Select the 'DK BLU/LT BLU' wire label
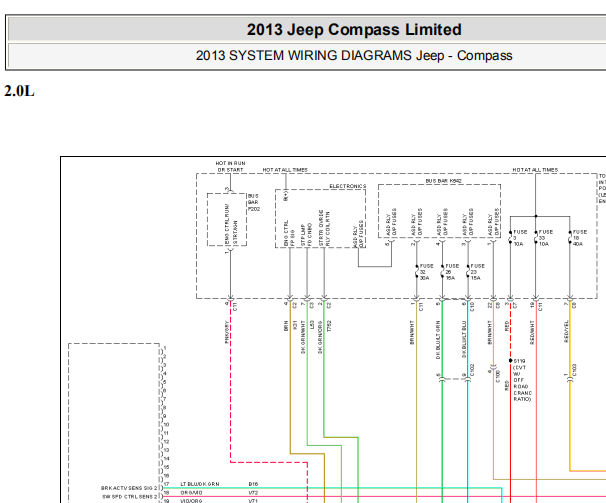 [x=464, y=339]
